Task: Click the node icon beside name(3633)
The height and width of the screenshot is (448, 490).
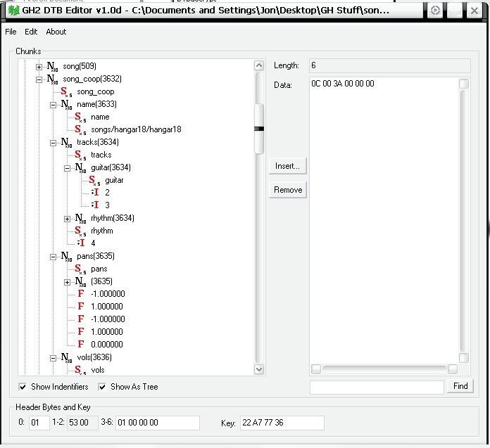Action: pos(66,104)
